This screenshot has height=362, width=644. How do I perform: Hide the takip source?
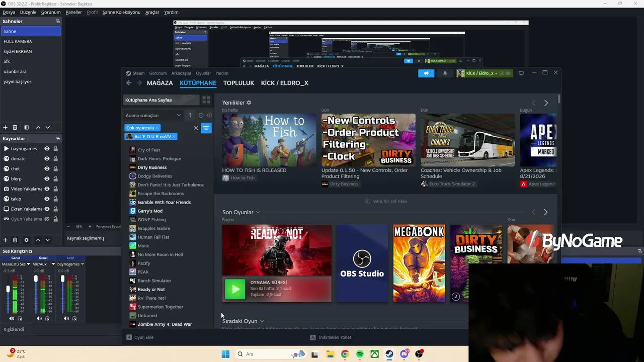[x=47, y=199]
